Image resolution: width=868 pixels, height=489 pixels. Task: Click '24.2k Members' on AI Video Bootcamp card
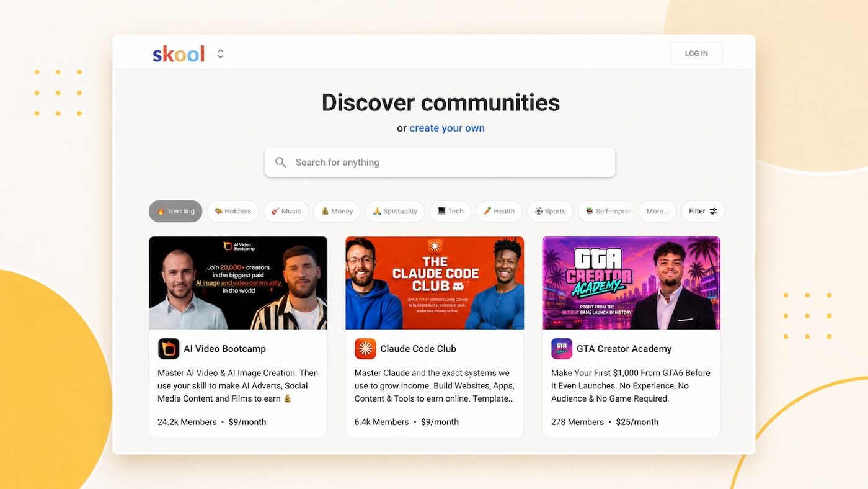(x=187, y=422)
